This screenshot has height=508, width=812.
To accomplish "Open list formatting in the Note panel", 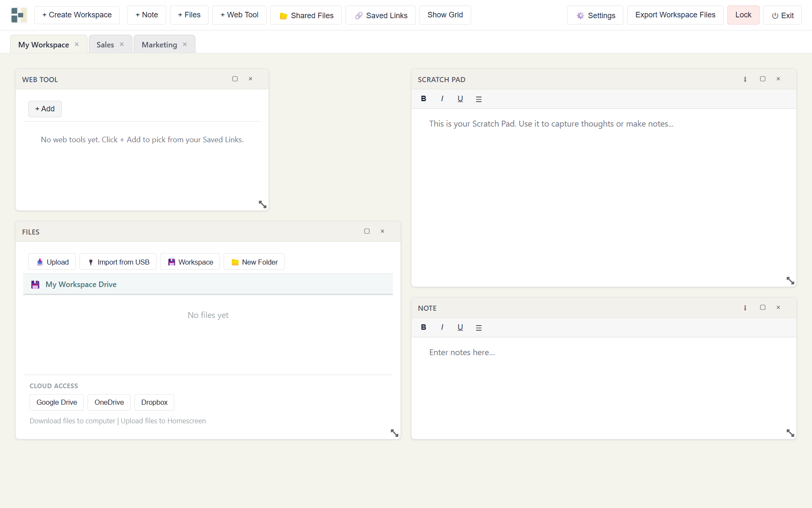I will 478,327.
